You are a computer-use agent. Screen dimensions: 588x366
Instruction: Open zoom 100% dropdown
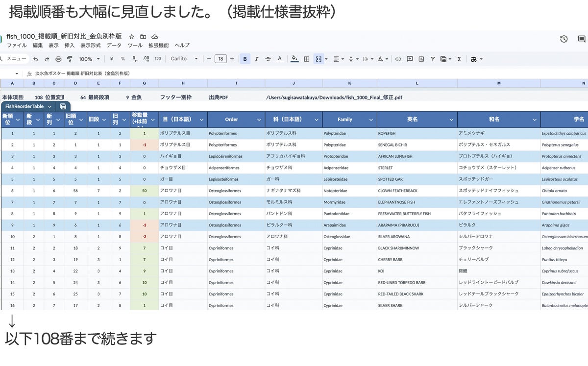[89, 59]
